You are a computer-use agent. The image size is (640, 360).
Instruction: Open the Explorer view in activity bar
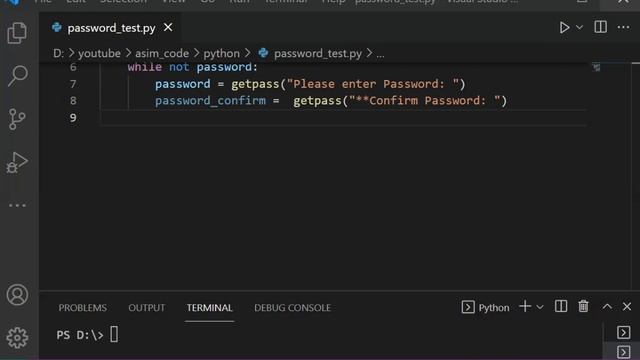point(17,33)
